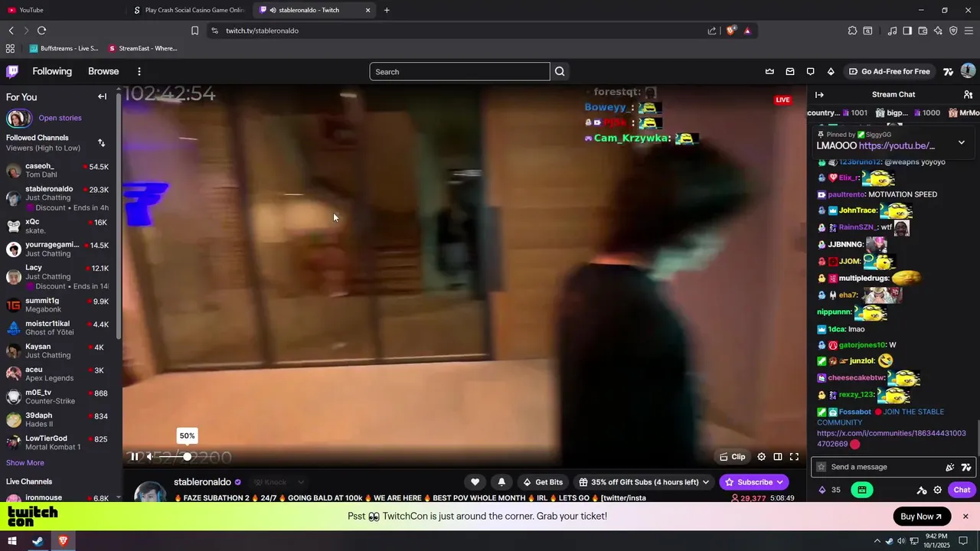This screenshot has height=551, width=980.
Task: Open the emote party picker in chat input
Action: 950,467
